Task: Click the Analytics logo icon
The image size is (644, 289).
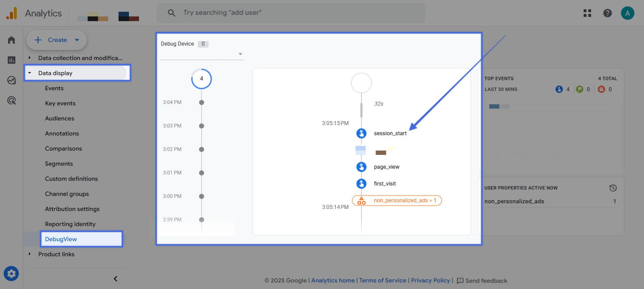Action: coord(11,13)
